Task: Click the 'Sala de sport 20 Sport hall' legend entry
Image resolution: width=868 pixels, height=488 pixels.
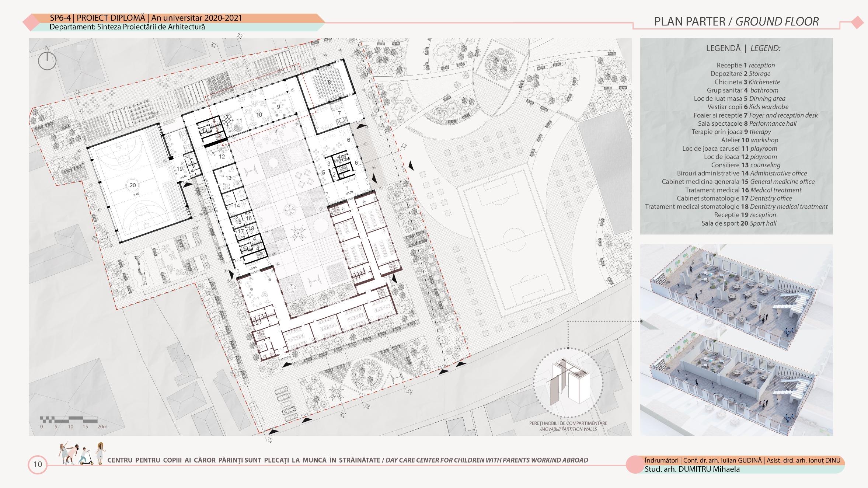Action: click(739, 223)
